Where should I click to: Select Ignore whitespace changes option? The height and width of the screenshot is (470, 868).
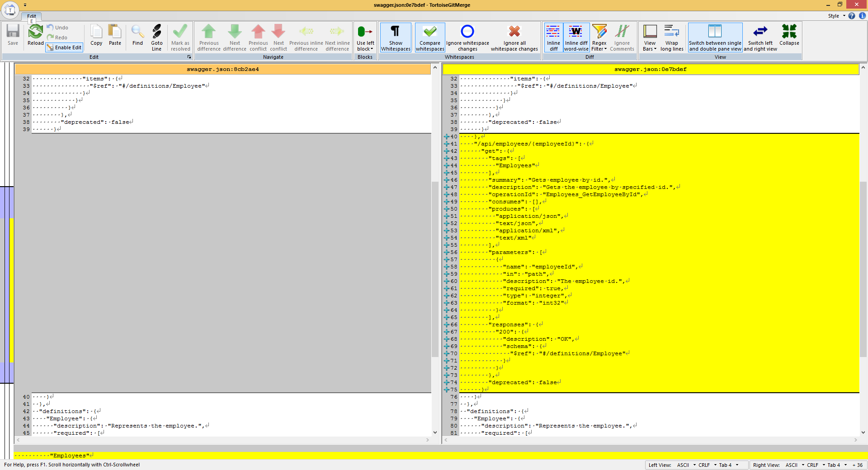[467, 38]
